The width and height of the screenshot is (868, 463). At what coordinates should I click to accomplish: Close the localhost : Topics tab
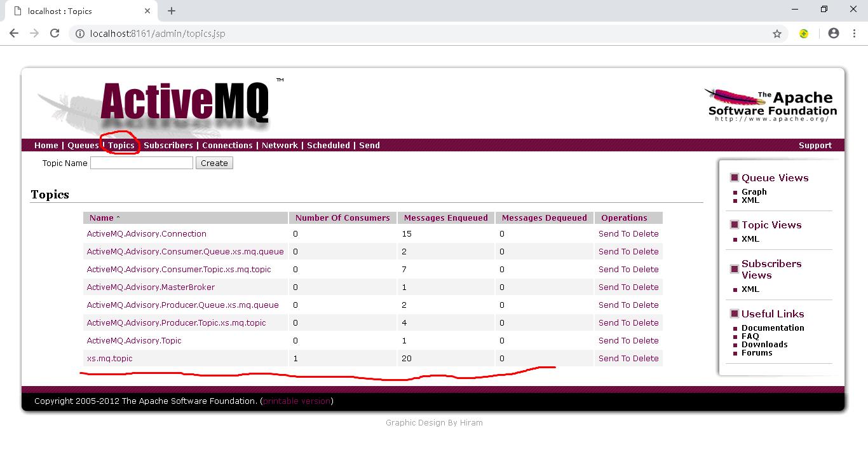pos(147,11)
